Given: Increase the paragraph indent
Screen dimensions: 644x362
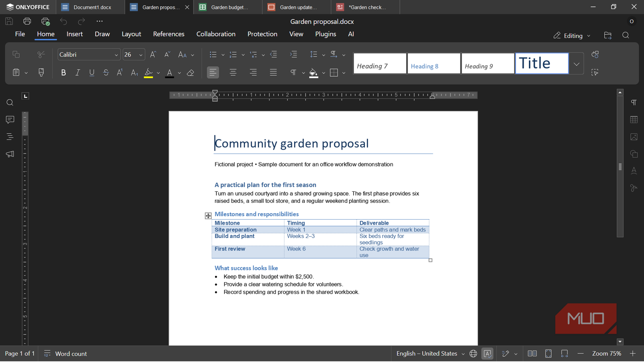Looking at the screenshot, I should point(294,54).
